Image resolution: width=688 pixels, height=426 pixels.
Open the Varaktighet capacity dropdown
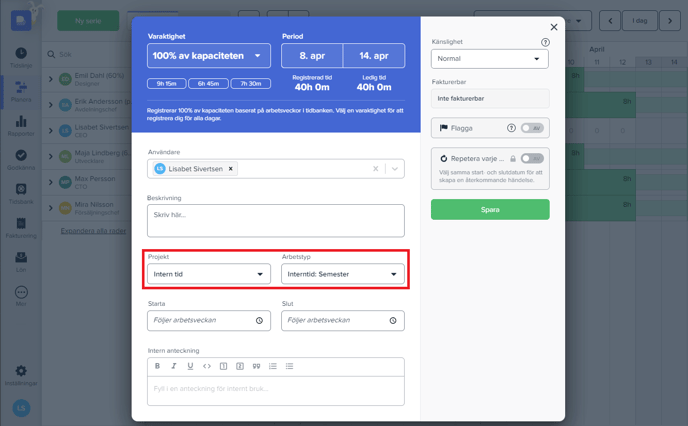209,56
